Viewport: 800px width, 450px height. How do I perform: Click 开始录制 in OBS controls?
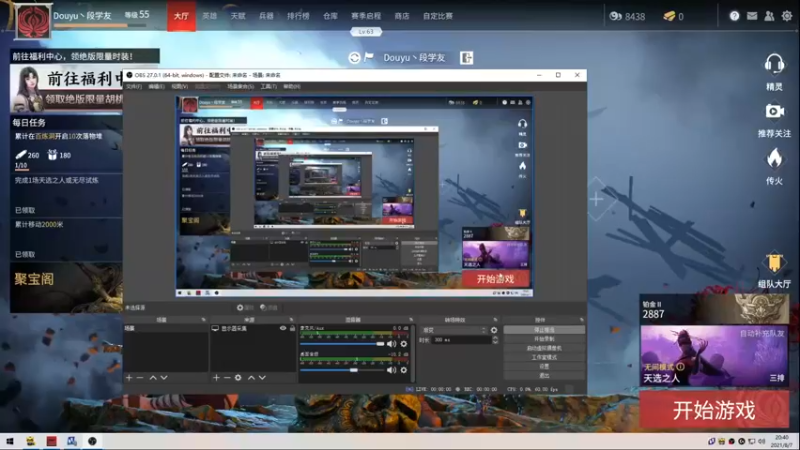(544, 339)
